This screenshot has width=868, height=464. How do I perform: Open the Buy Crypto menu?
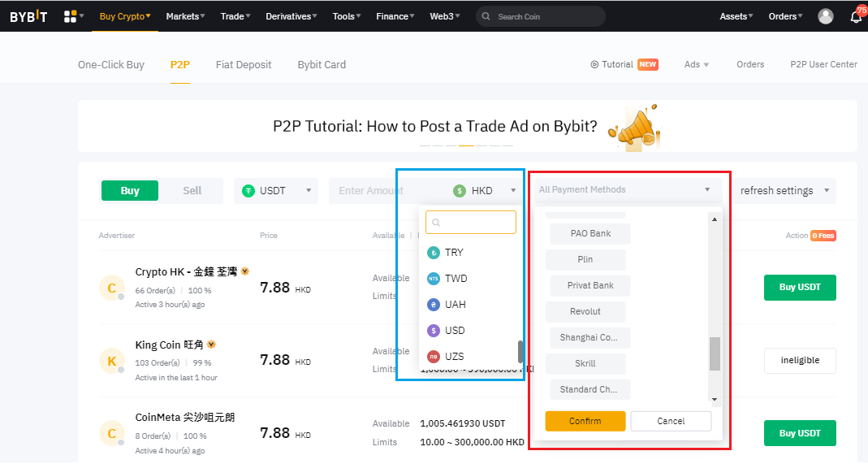125,16
